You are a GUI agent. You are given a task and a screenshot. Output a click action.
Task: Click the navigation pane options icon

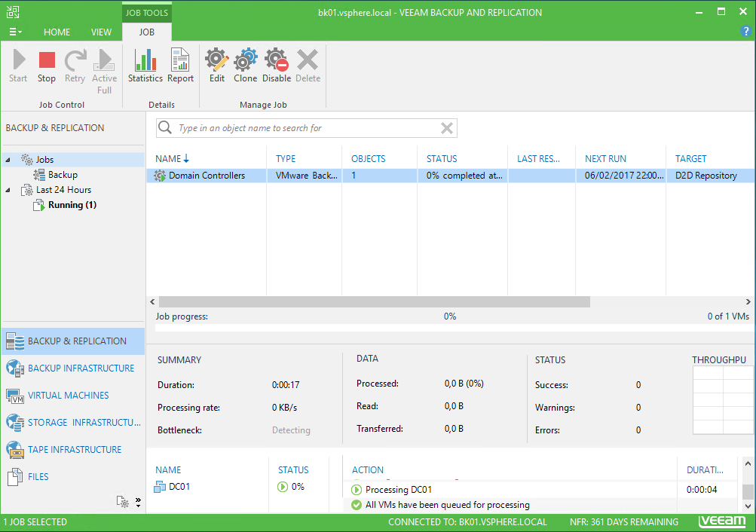122,502
